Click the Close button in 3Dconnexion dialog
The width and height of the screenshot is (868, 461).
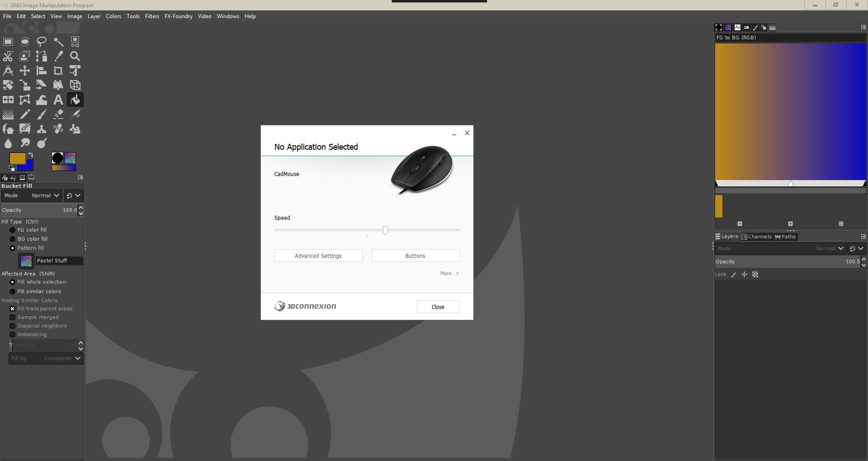click(438, 307)
